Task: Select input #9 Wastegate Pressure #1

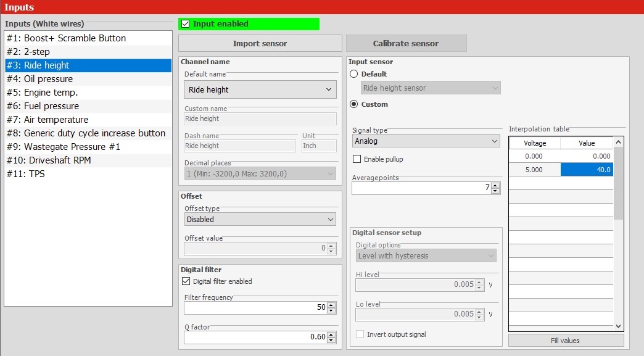Action: click(x=88, y=147)
